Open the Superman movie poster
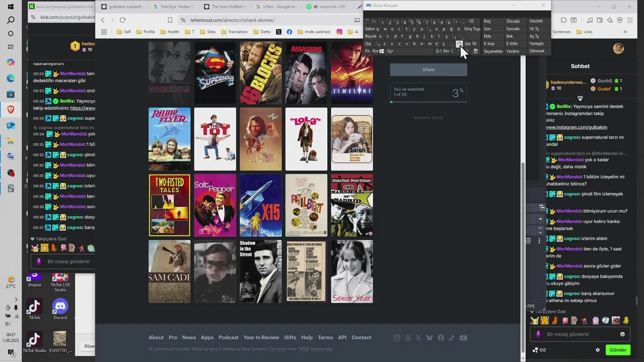644x362 pixels. coord(215,72)
